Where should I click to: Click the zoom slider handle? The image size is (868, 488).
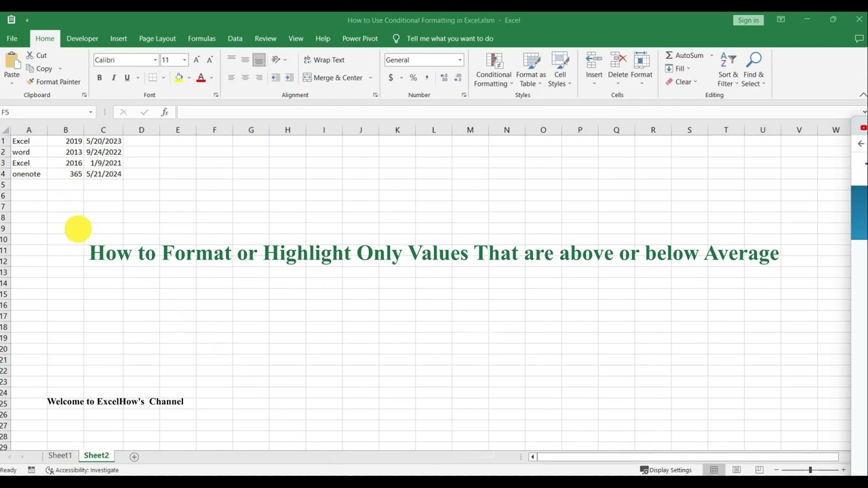(810, 470)
